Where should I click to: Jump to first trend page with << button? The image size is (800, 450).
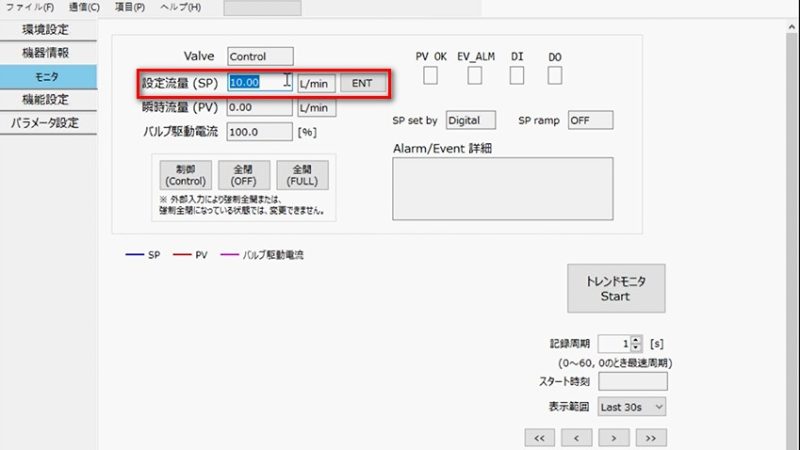point(538,438)
